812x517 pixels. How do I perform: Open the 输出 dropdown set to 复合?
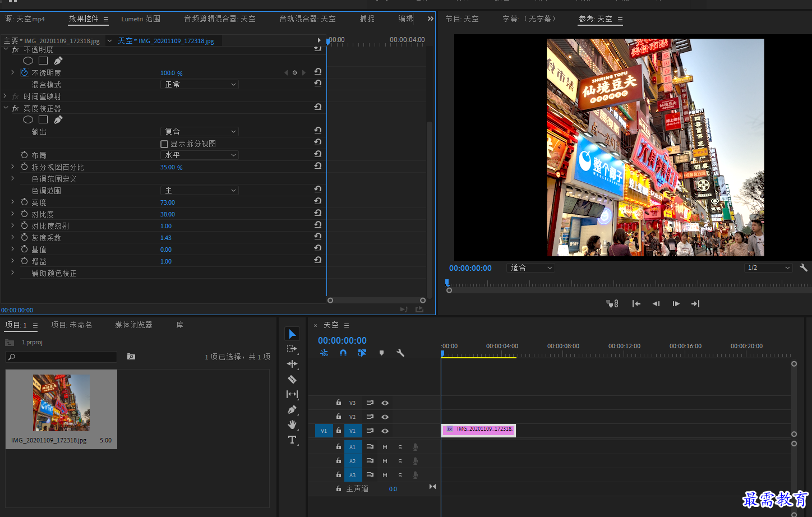[200, 131]
